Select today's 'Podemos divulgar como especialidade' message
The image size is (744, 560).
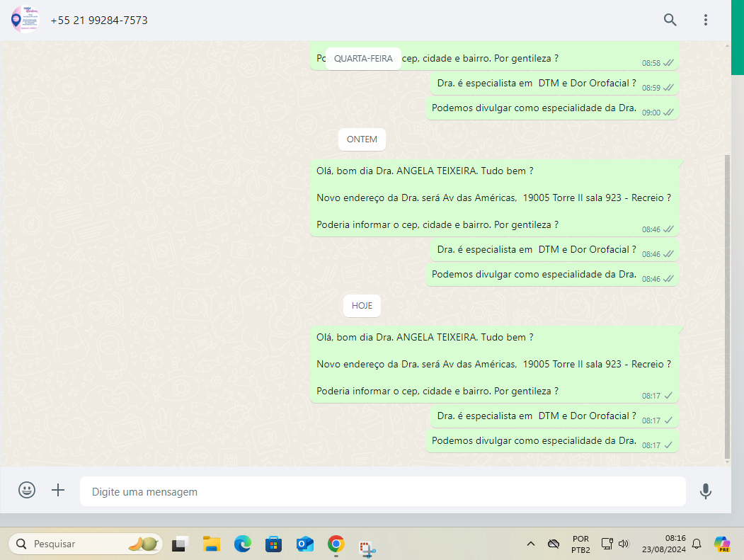(534, 440)
